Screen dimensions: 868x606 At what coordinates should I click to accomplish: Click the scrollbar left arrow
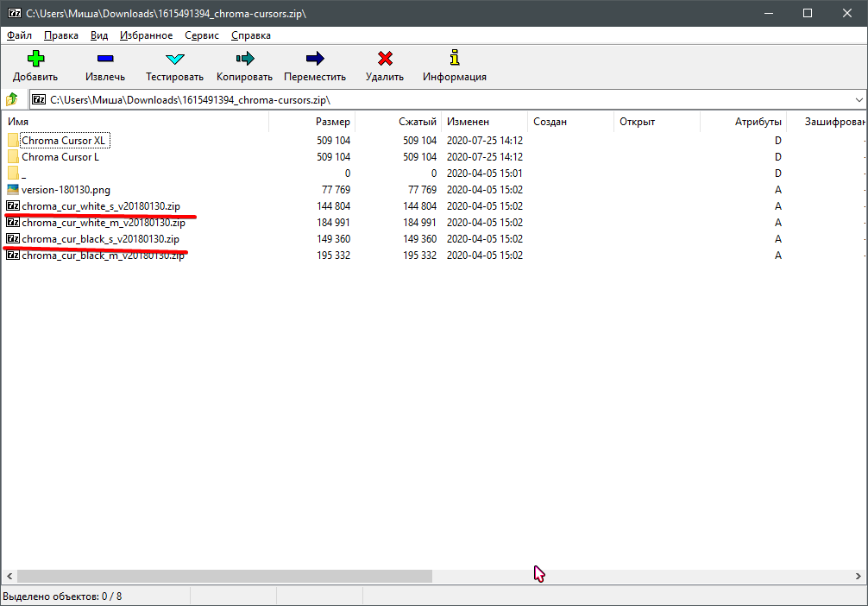[9, 576]
